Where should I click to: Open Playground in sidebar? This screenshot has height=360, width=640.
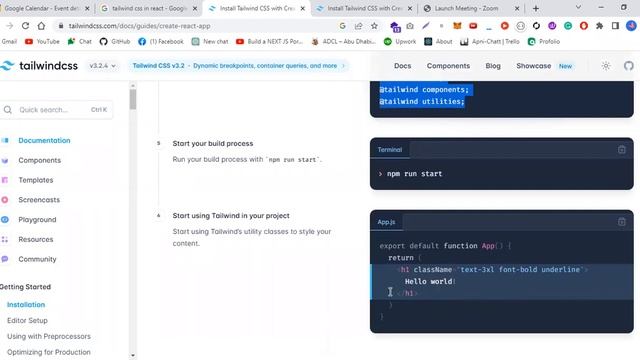pos(37,220)
